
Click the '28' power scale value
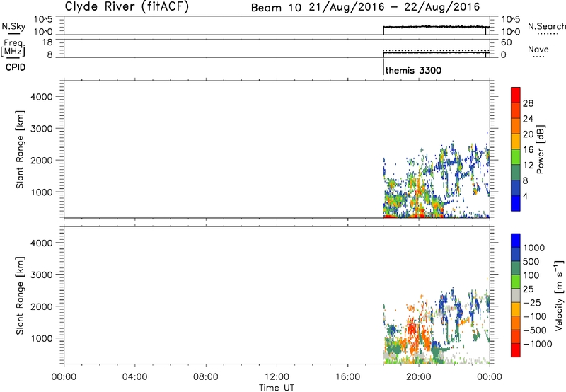click(x=528, y=103)
